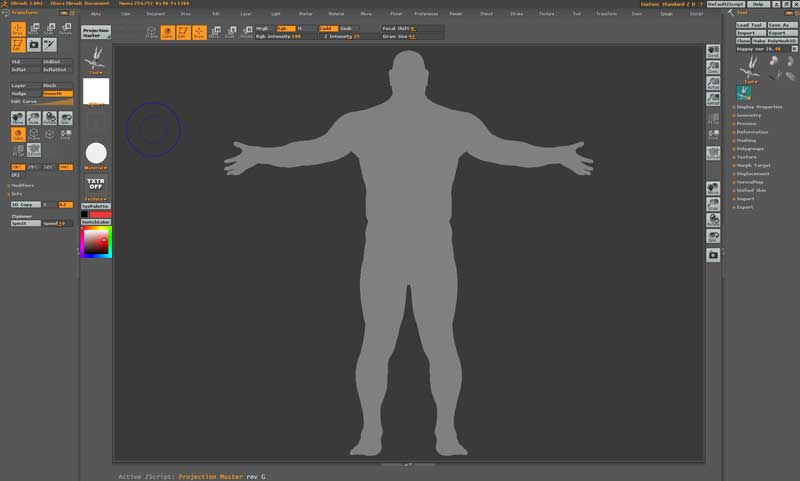Open the Document menu
The width and height of the screenshot is (800, 481).
coord(156,14)
